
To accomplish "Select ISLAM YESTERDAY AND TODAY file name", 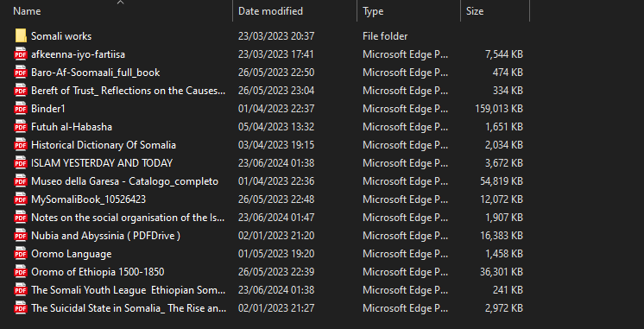I will point(102,163).
